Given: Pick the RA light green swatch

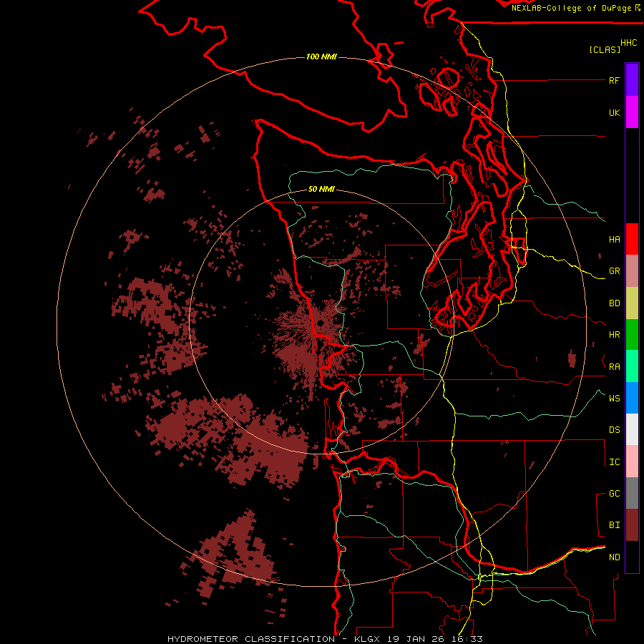Looking at the screenshot, I should point(632,366).
